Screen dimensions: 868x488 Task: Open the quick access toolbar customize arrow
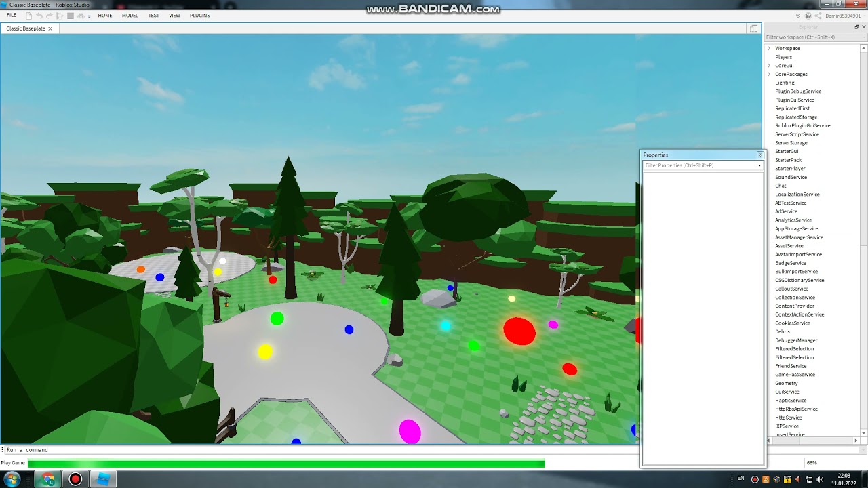pyautogui.click(x=89, y=16)
